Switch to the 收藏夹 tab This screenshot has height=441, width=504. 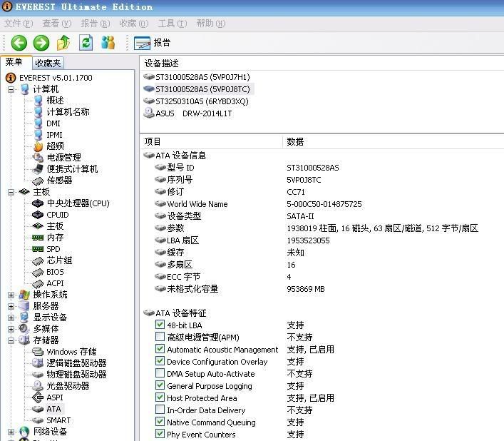tap(48, 64)
